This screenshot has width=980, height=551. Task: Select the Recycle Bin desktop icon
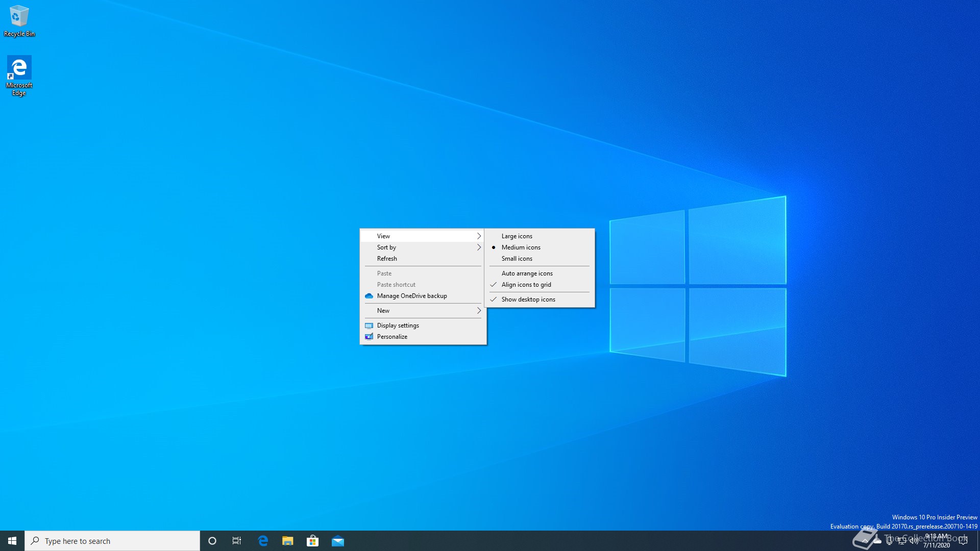coord(19,21)
